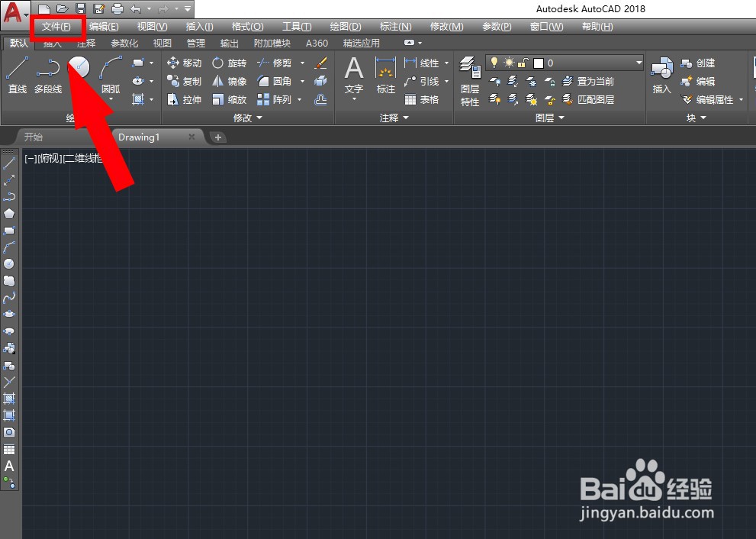
Task: Open the layer 0 dropdown list
Action: pos(639,63)
